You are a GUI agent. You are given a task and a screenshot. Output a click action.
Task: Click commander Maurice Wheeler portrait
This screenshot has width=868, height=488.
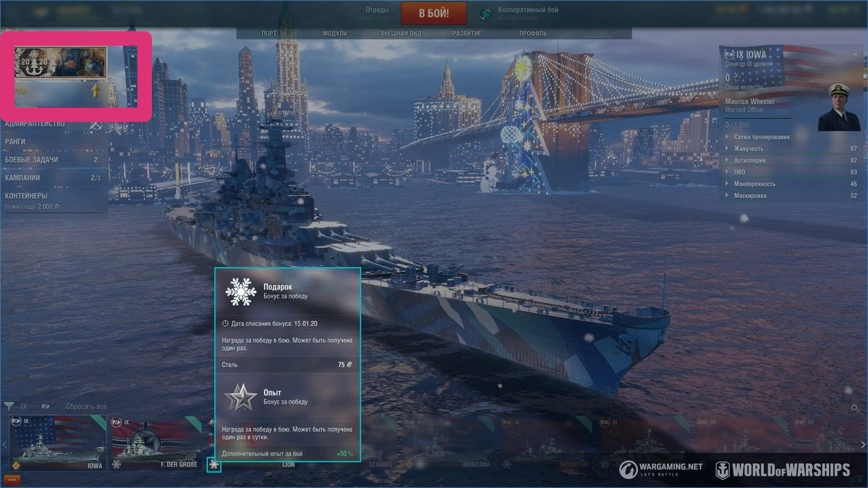pyautogui.click(x=839, y=107)
